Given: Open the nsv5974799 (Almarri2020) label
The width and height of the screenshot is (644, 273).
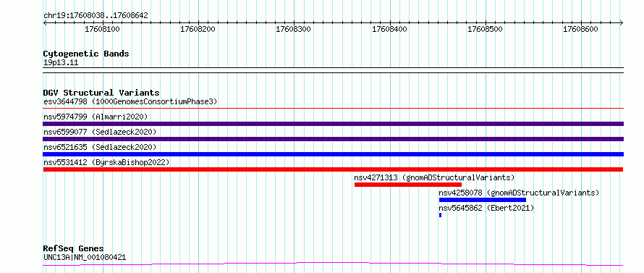Looking at the screenshot, I should (96, 117).
